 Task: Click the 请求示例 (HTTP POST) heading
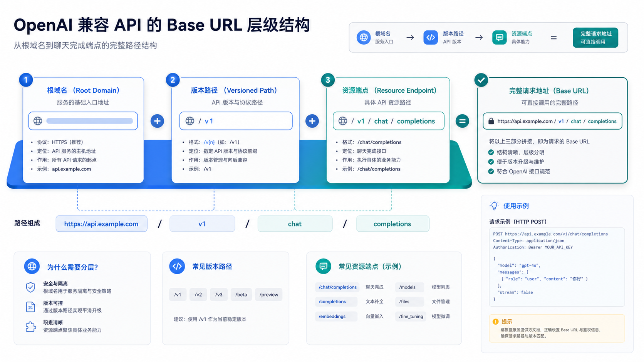518,222
